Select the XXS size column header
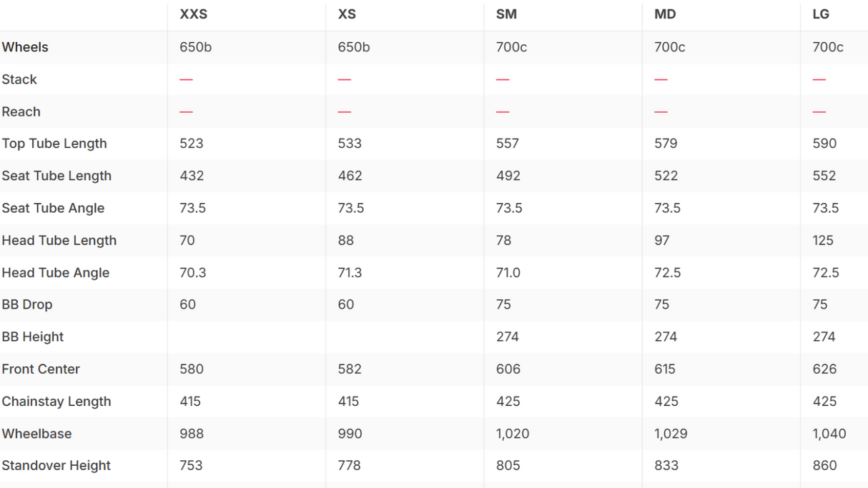The height and width of the screenshot is (488, 868). (194, 14)
